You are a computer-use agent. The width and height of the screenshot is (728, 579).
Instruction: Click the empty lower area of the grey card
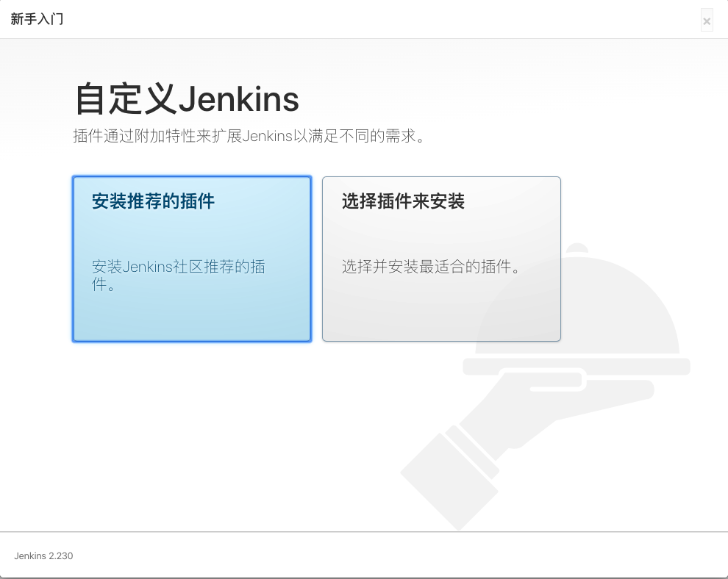(441, 311)
